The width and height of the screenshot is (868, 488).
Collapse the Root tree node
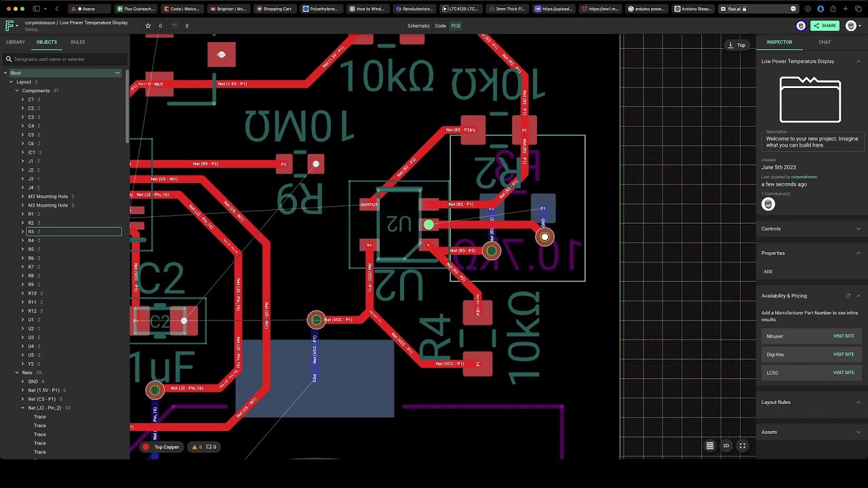[x=5, y=73]
